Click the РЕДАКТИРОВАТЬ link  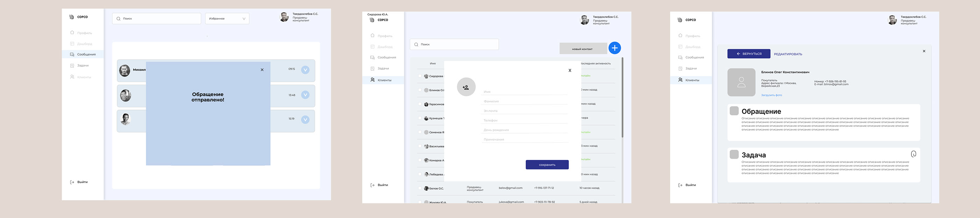787,54
